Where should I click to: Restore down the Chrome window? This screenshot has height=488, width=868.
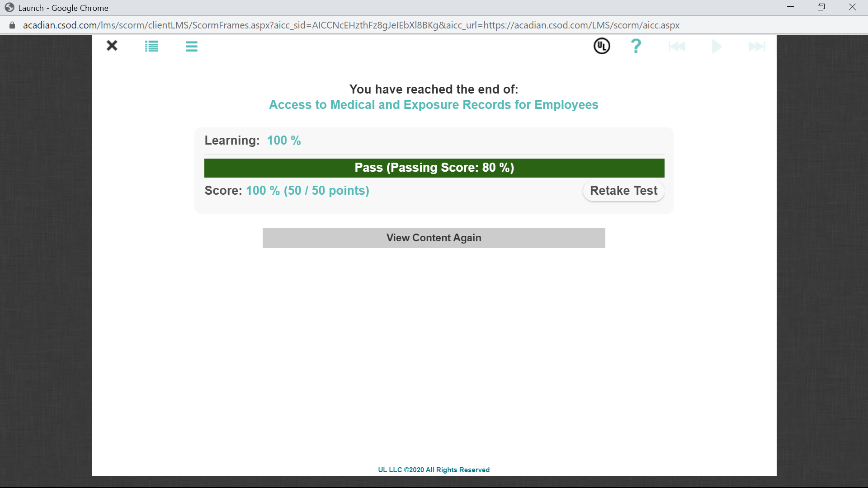click(821, 7)
